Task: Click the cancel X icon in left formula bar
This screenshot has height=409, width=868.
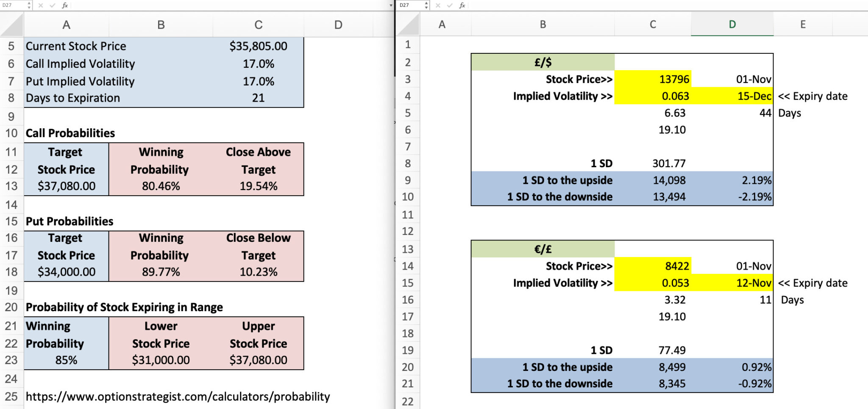Action: 41,5
